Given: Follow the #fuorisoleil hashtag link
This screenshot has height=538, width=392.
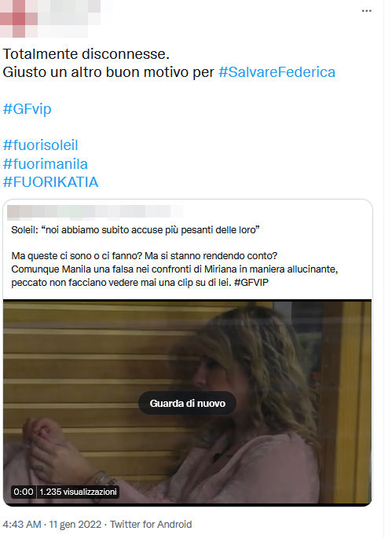Looking at the screenshot, I should [x=41, y=145].
